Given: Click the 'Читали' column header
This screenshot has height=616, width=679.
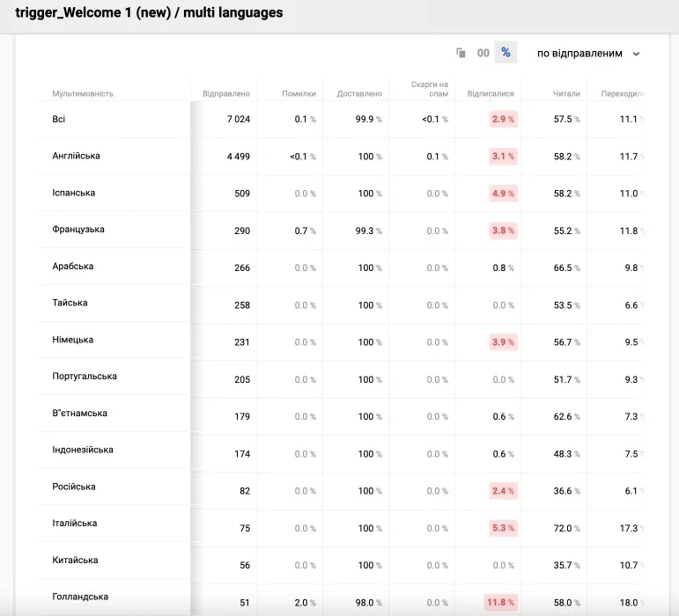Looking at the screenshot, I should (x=566, y=93).
